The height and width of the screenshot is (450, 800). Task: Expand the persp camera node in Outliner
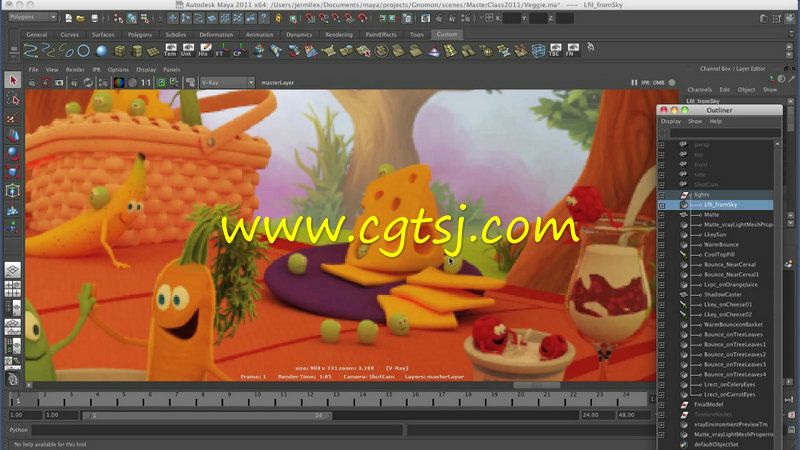tap(662, 145)
